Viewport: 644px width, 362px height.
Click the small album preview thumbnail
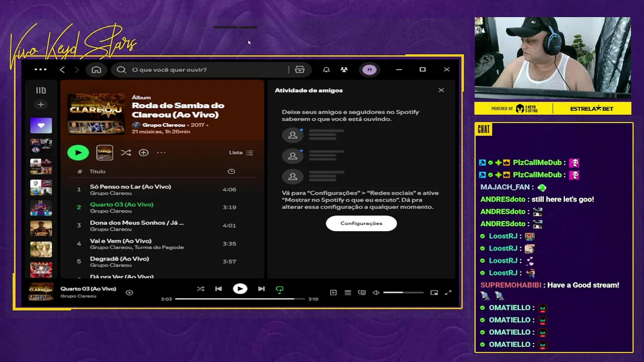105,152
